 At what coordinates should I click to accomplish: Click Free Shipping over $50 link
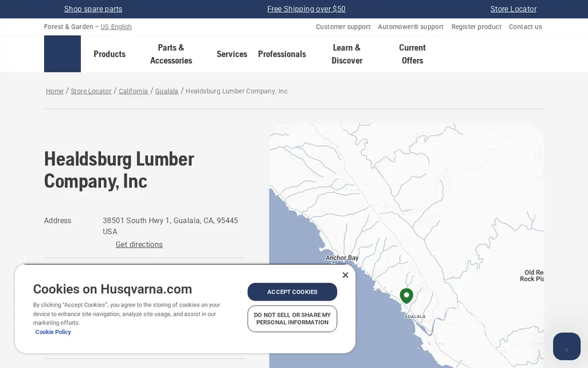306,9
